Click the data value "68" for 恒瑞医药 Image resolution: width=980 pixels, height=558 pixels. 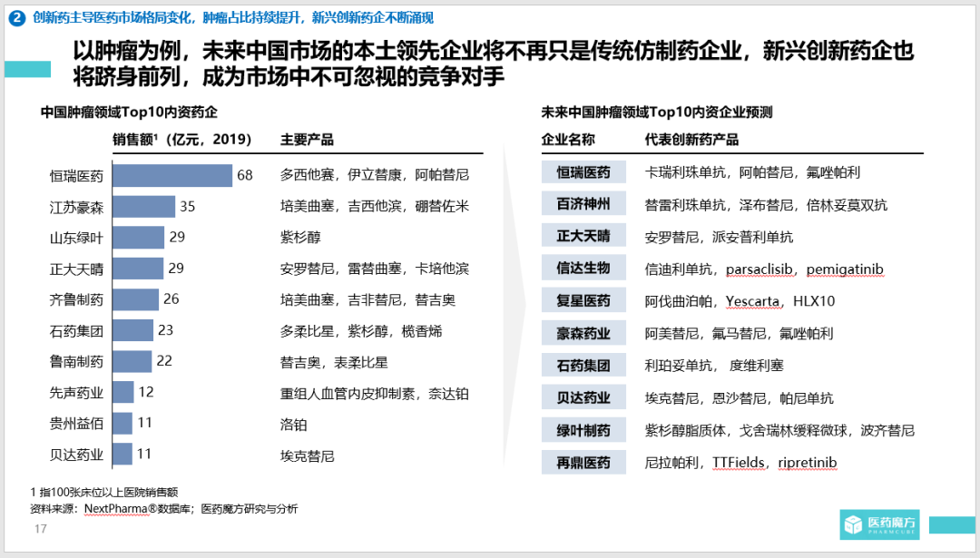[x=245, y=176]
